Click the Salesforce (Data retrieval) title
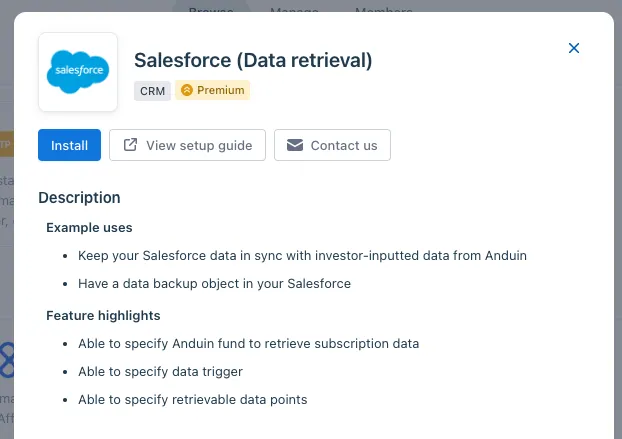 (253, 61)
